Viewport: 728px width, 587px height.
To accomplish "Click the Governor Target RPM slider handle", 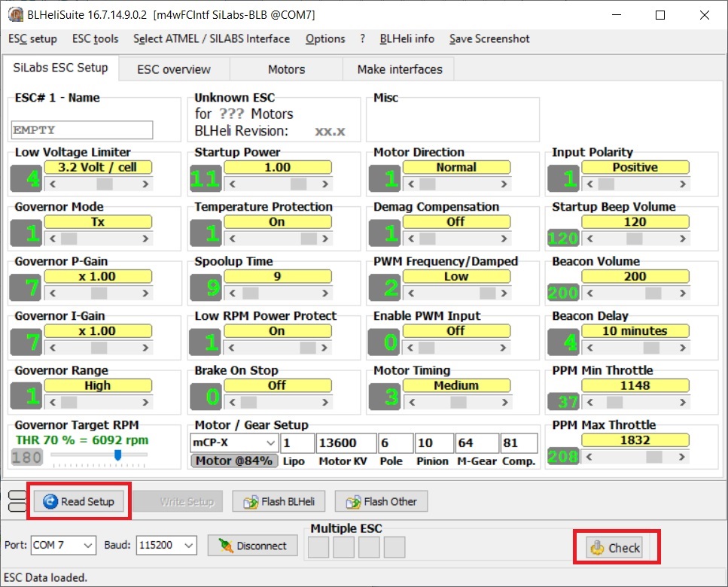I will click(118, 455).
